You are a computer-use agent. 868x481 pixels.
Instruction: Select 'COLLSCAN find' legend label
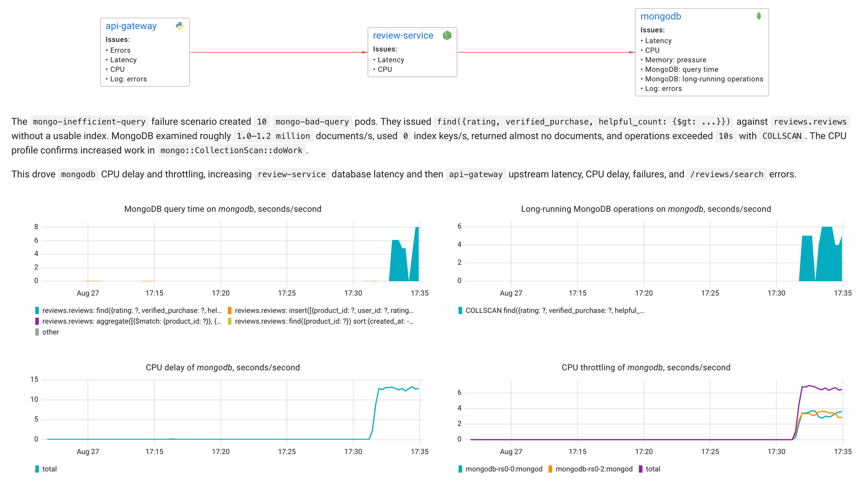tap(555, 311)
